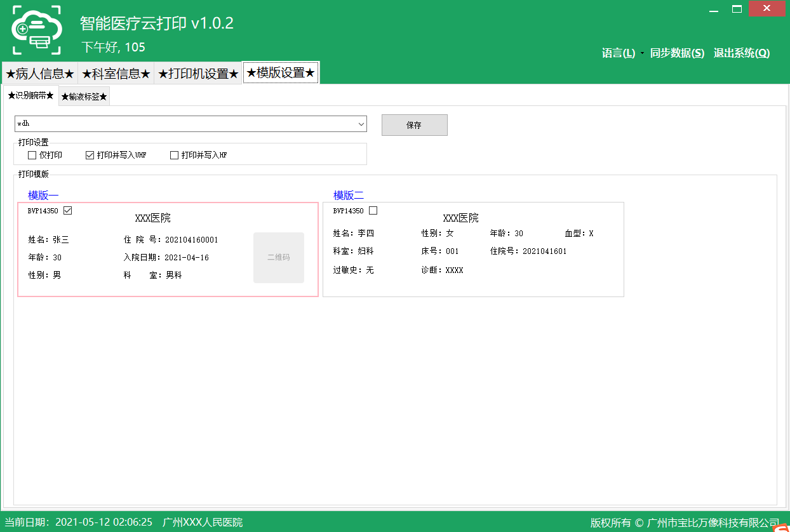Uncheck BVP14350 checkbox in template one
Screen dimensions: 790x532
click(x=68, y=211)
